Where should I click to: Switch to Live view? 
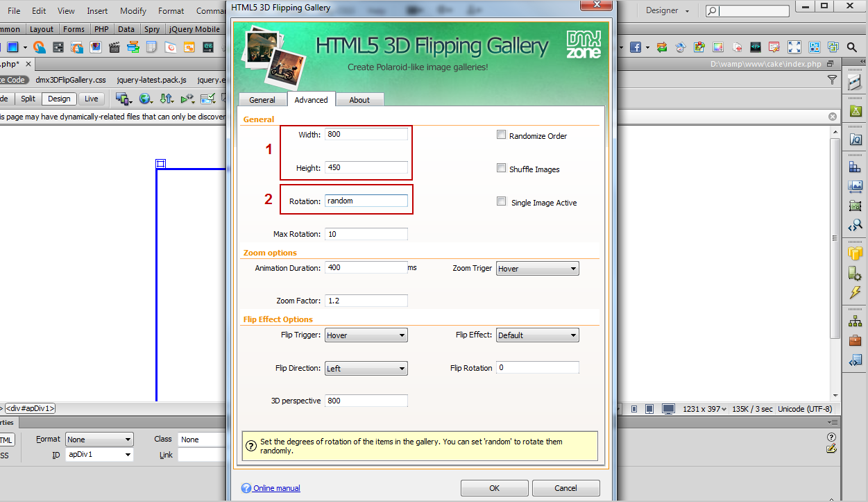coord(91,99)
